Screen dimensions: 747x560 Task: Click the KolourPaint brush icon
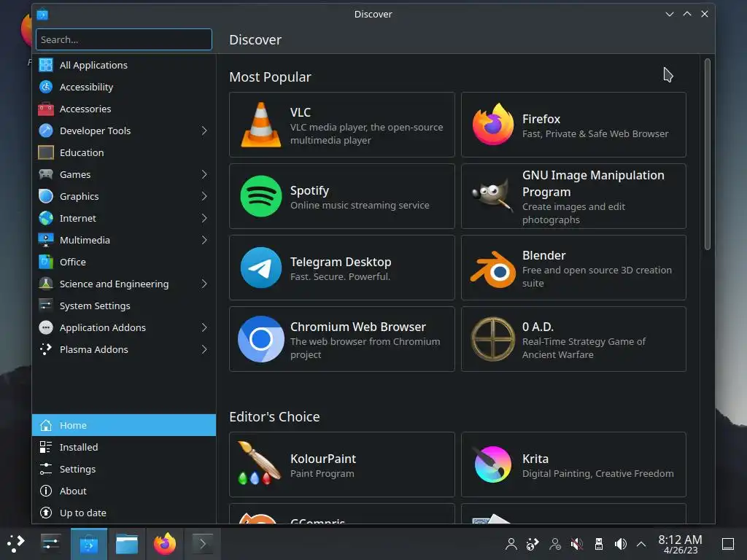coord(260,463)
